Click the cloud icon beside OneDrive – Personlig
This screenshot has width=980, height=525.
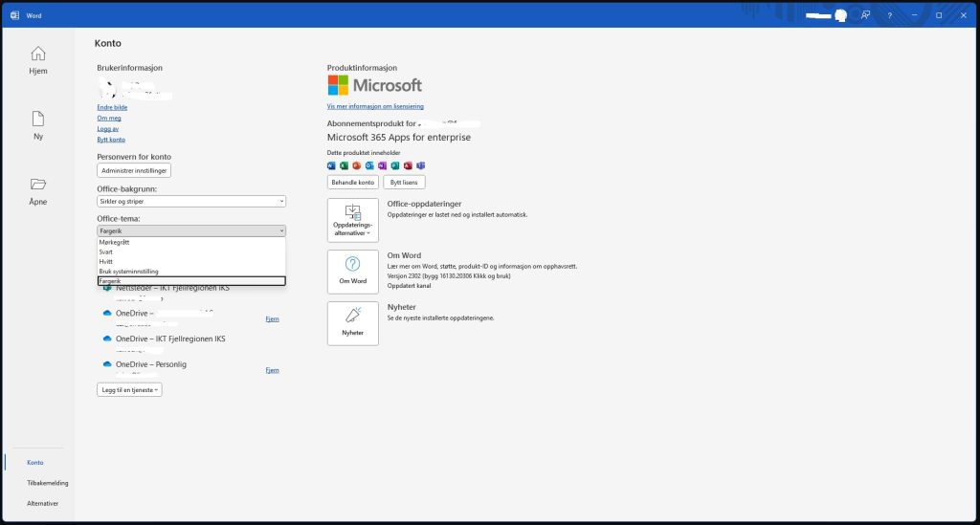pos(107,364)
